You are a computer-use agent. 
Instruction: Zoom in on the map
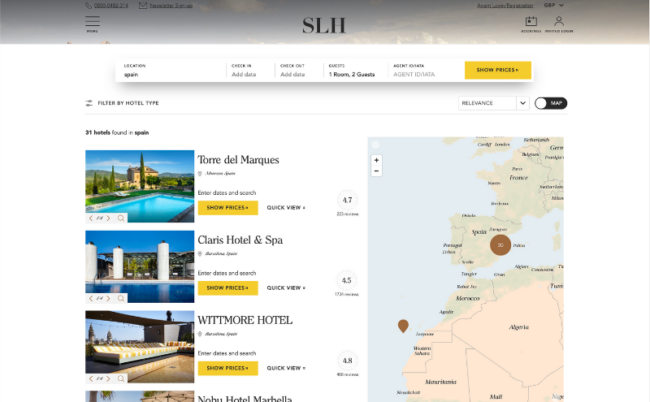click(376, 160)
